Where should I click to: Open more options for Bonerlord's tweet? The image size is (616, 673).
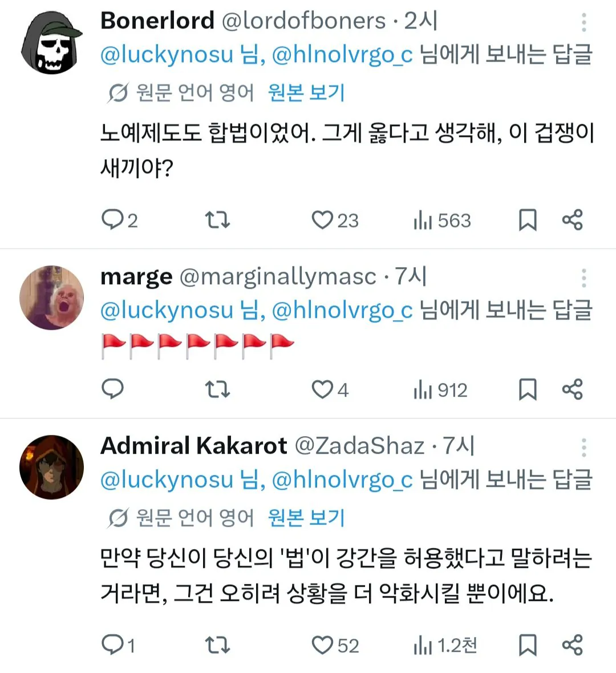[x=583, y=22]
